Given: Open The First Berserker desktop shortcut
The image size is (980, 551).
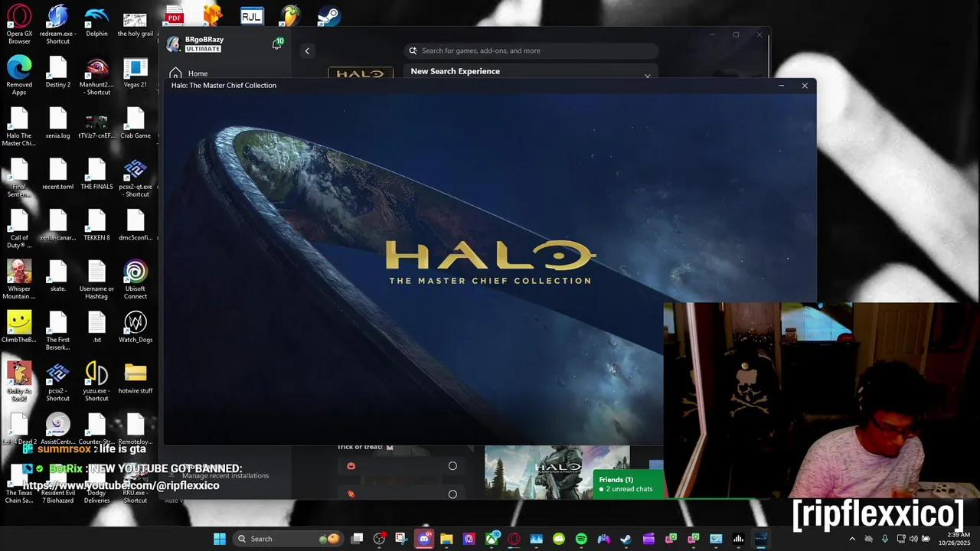Looking at the screenshot, I should (57, 331).
